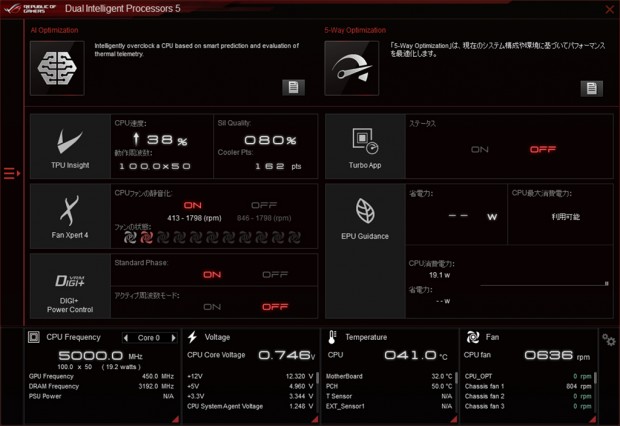Click CPU fan 0636 rpm readout
The width and height of the screenshot is (620, 426).
pos(557,355)
